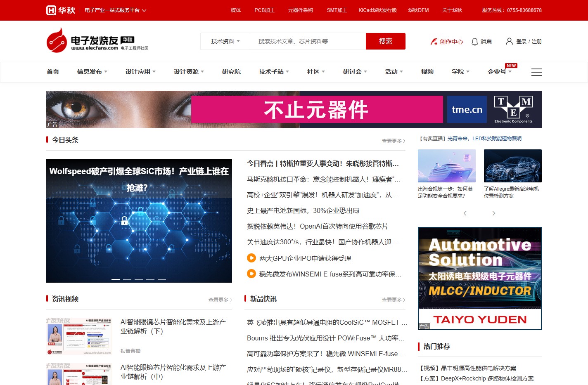Image resolution: width=588 pixels, height=385 pixels.
Task: Open 了解Allegro最新高速电机位置检测方案 caption
Action: click(x=512, y=192)
